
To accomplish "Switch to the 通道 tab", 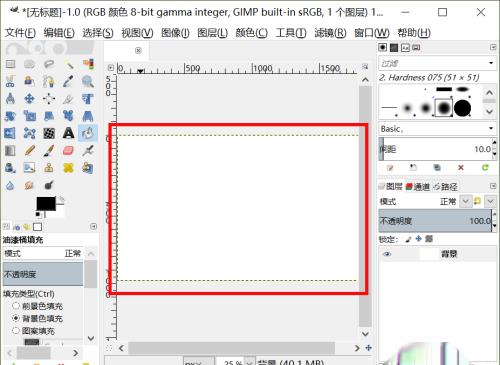I will pos(418,187).
